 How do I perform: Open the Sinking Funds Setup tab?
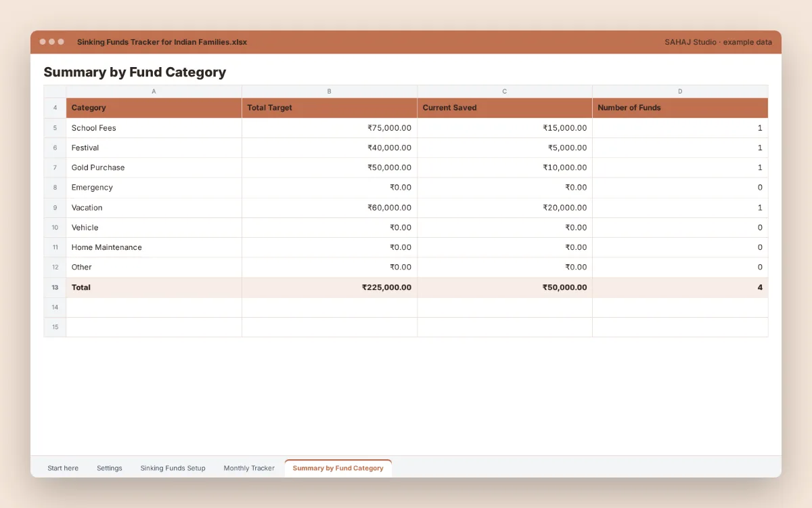tap(173, 468)
